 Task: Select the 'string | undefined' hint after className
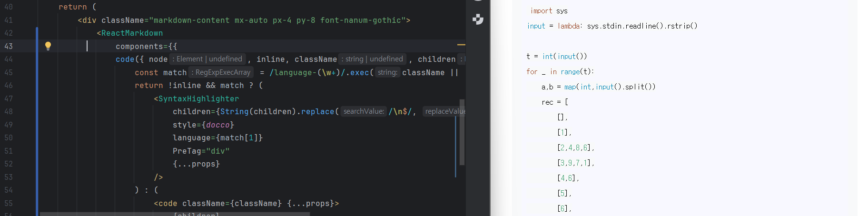click(x=372, y=59)
